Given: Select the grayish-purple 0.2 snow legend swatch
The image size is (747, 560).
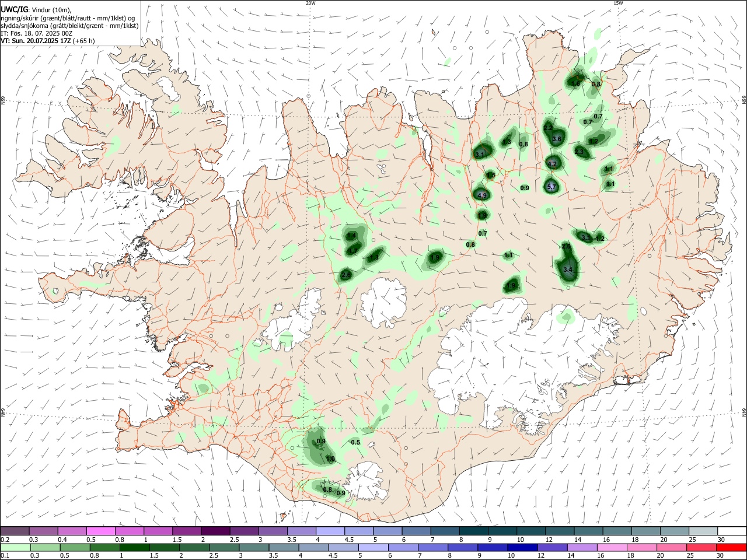Looking at the screenshot, I should 15,531.
